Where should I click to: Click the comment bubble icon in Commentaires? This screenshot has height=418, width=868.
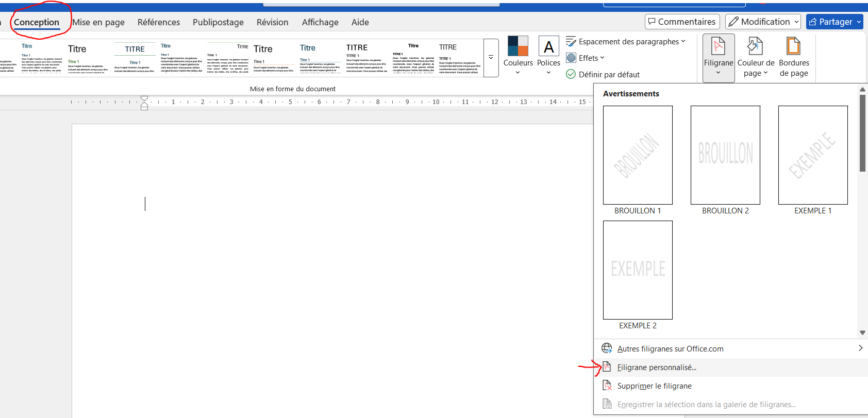click(x=652, y=22)
